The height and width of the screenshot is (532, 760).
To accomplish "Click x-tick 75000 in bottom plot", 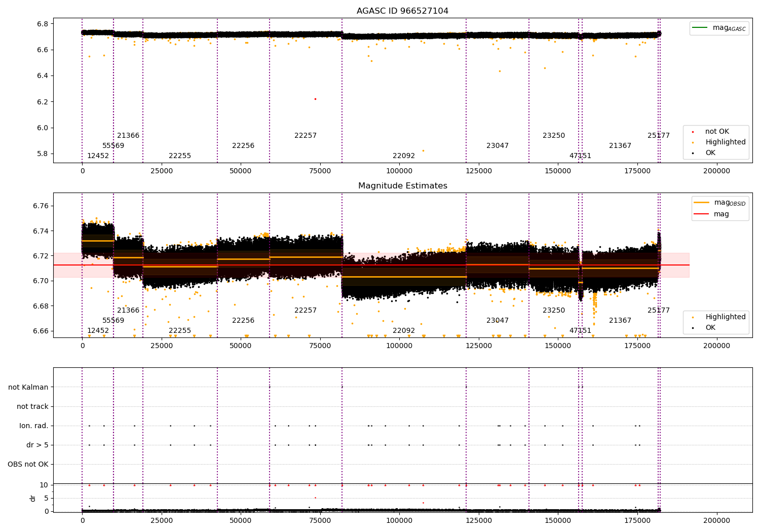I will (x=320, y=521).
